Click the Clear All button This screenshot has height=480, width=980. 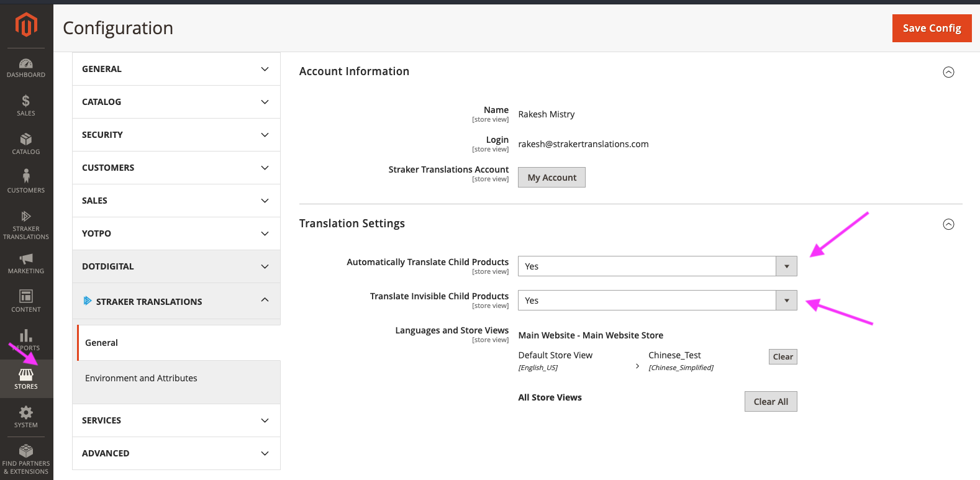(x=771, y=402)
